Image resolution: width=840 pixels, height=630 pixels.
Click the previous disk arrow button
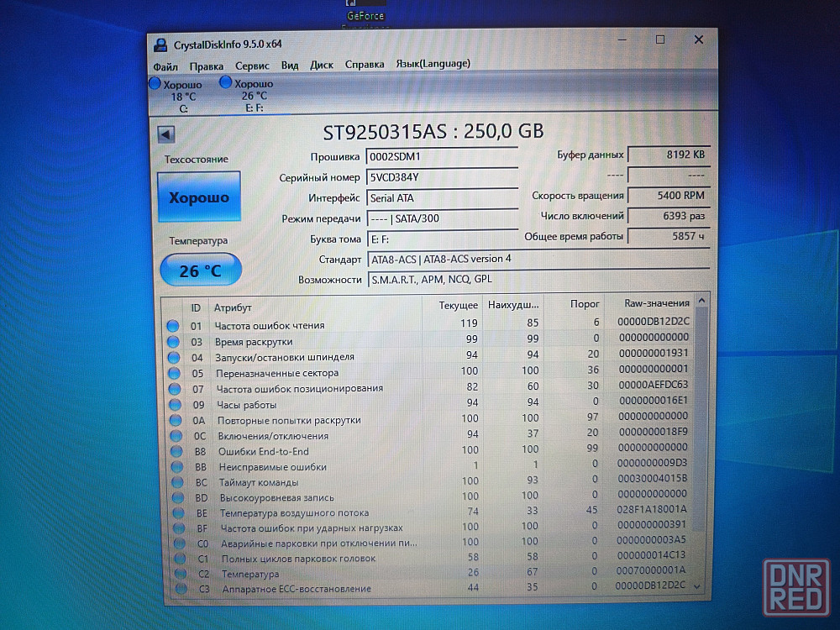(x=166, y=134)
